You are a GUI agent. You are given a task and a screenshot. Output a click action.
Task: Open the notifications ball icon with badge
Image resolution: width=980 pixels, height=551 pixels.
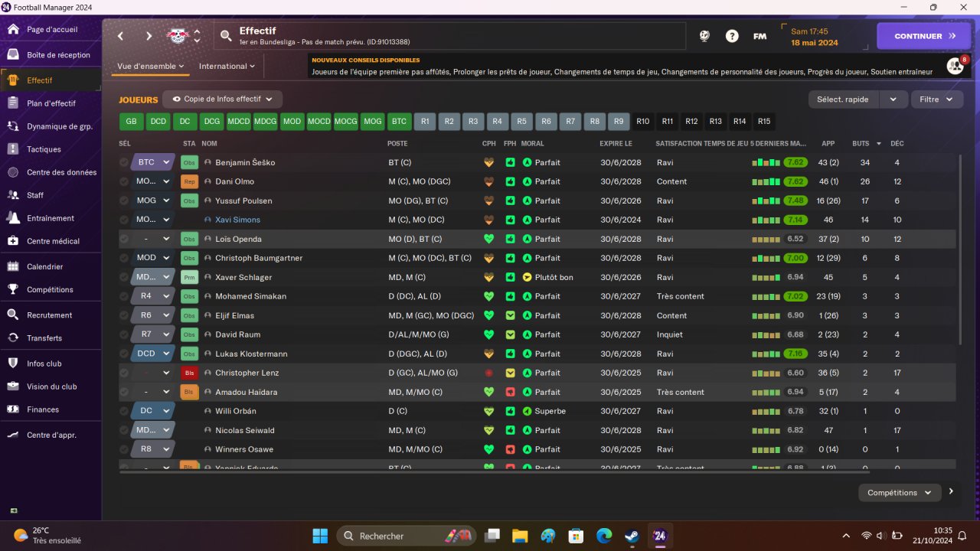pos(955,66)
